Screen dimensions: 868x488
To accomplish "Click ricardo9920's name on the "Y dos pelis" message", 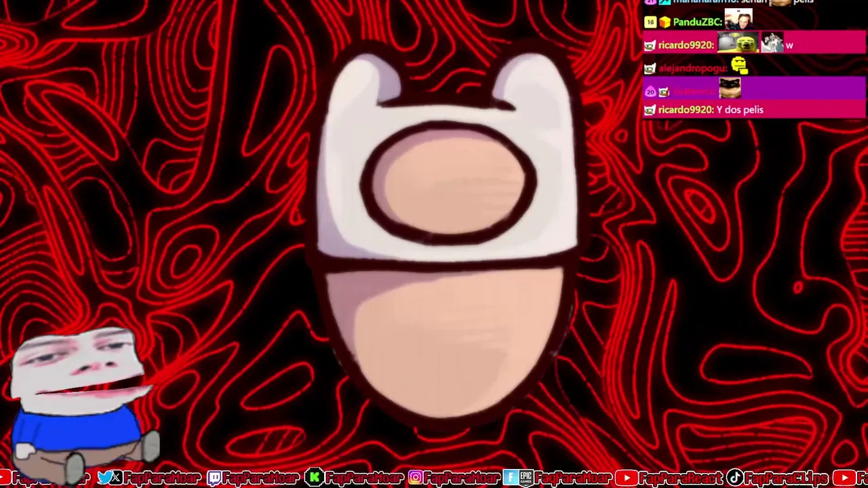I will [686, 110].
